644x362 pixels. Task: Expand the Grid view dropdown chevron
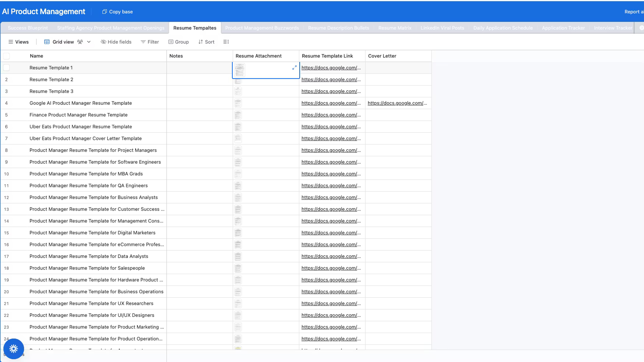pyautogui.click(x=89, y=42)
